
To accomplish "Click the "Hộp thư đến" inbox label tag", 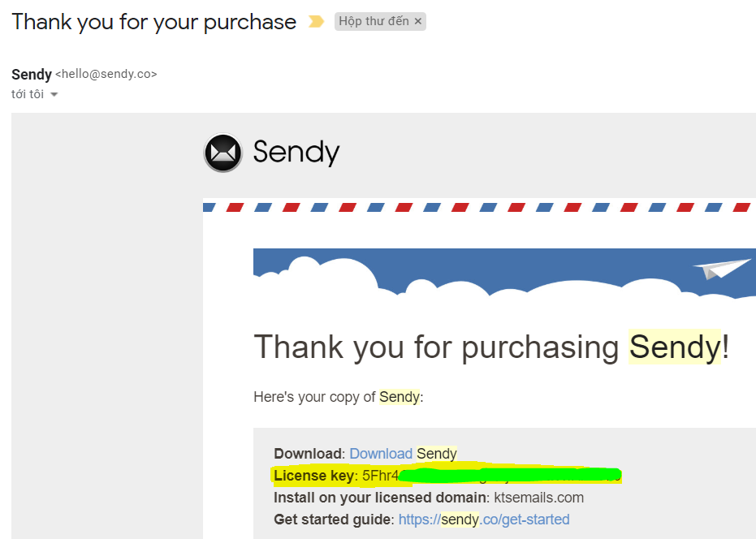I will (374, 22).
